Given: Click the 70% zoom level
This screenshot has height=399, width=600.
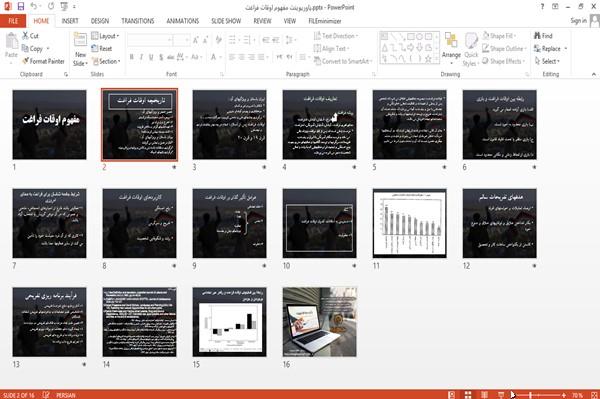Looking at the screenshot, I should point(577,395).
